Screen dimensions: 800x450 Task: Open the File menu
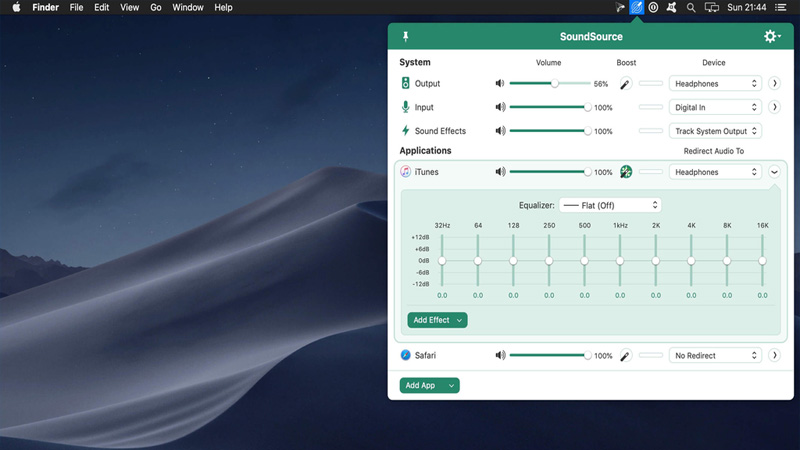[x=76, y=7]
